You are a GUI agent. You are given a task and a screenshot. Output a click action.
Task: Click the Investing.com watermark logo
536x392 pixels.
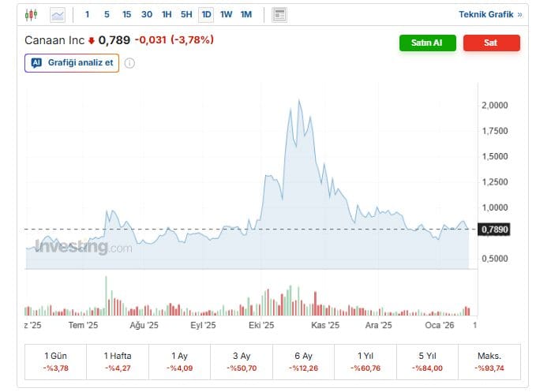(x=84, y=248)
